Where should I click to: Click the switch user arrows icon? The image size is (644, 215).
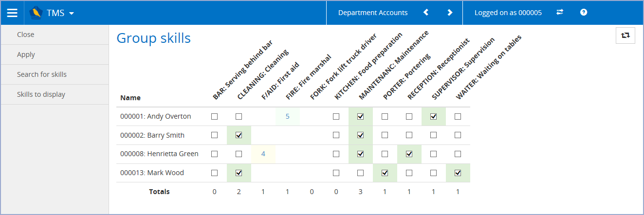click(x=560, y=13)
